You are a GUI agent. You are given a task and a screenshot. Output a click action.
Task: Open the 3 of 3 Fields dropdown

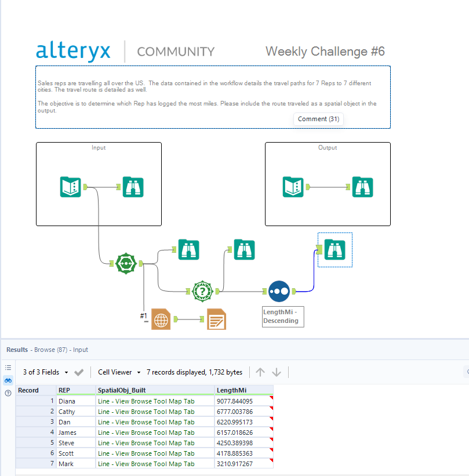click(46, 372)
